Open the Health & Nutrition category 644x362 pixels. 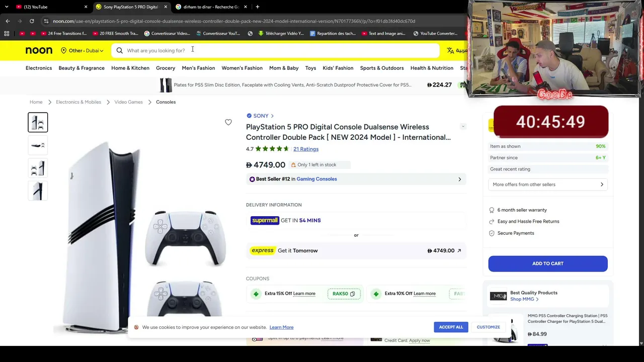[x=432, y=68]
